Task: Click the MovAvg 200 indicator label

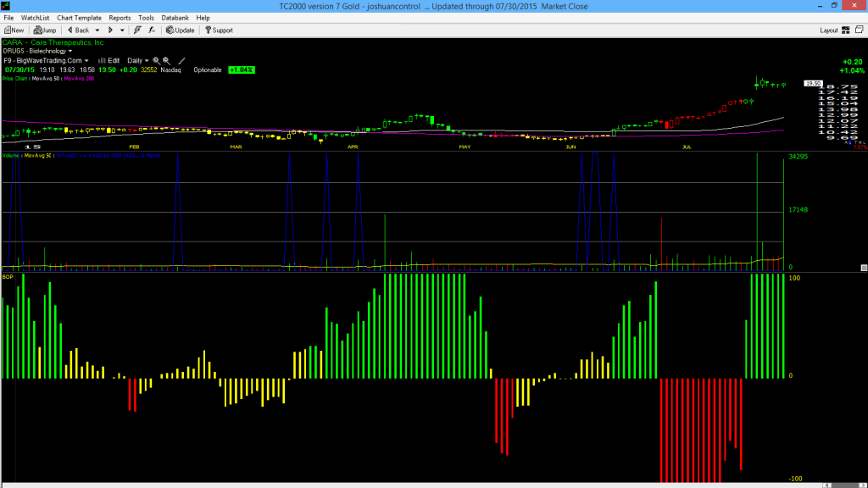Action: (x=79, y=79)
